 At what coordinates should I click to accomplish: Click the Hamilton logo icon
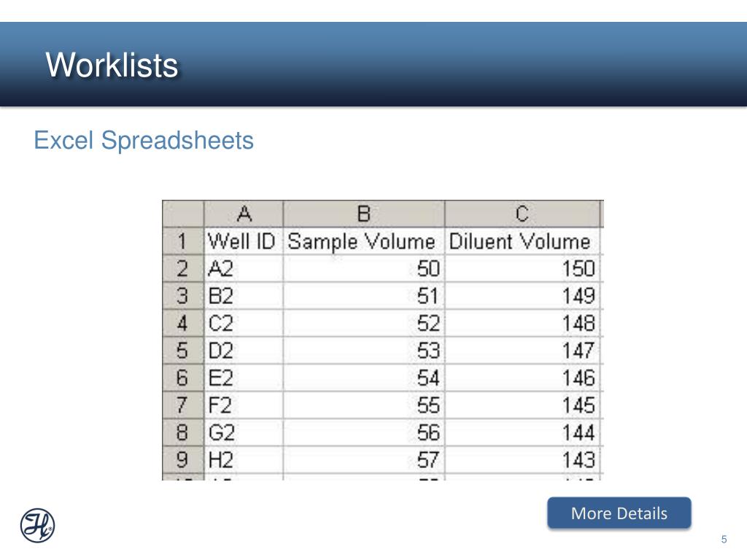[x=38, y=525]
